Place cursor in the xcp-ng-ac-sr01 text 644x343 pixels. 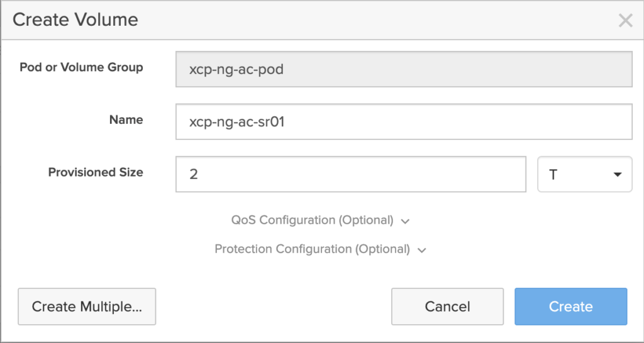point(237,122)
